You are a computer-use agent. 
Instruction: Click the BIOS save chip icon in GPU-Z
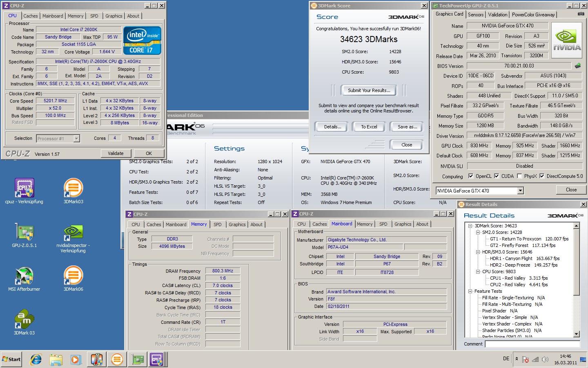tap(578, 65)
